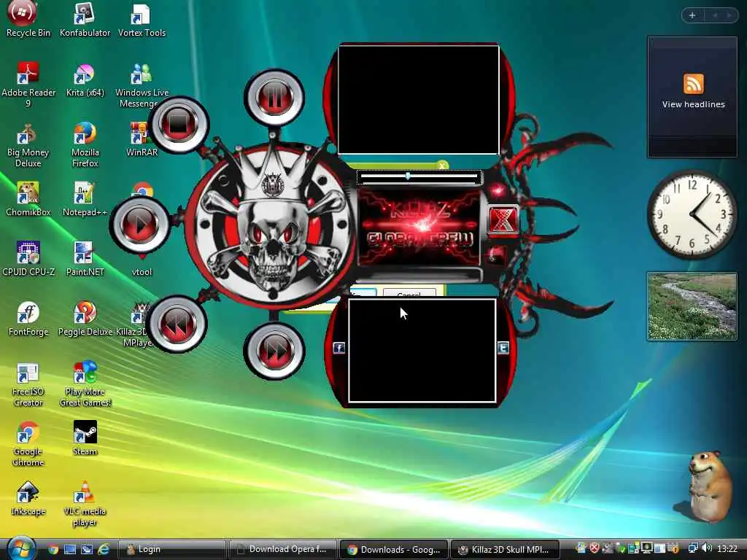Launch Adobe Reader 9 from the desktop
Viewport: 747px width, 560px height.
[x=28, y=85]
